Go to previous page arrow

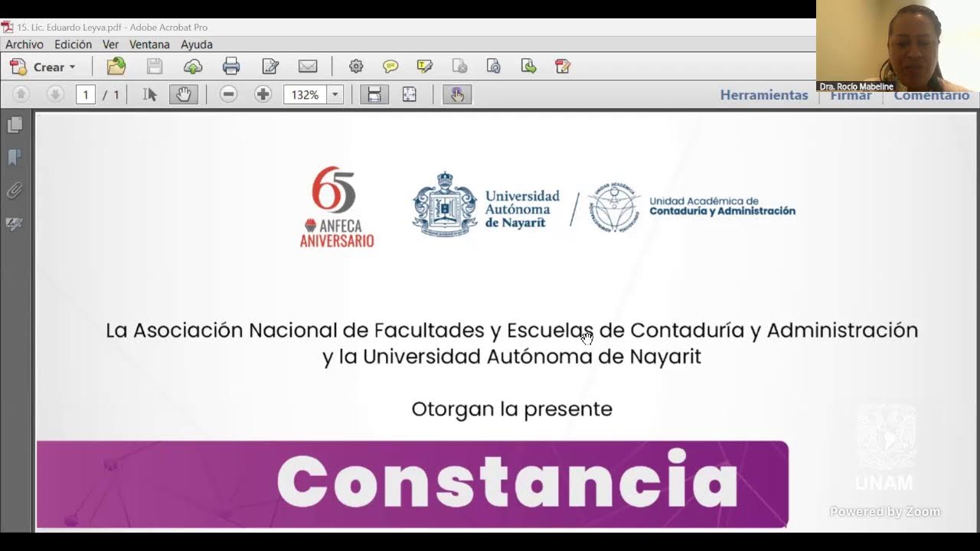pyautogui.click(x=21, y=94)
